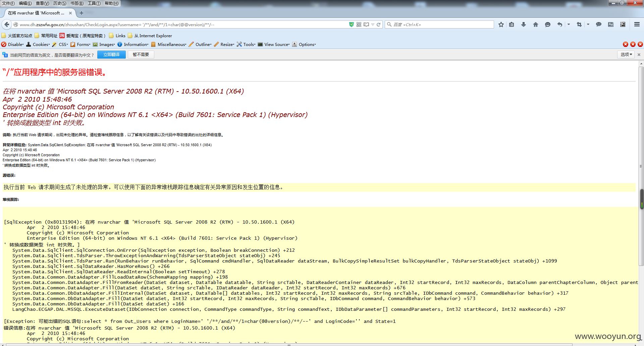Open the Links bookmark folder
The width and height of the screenshot is (644, 346).
click(x=117, y=36)
